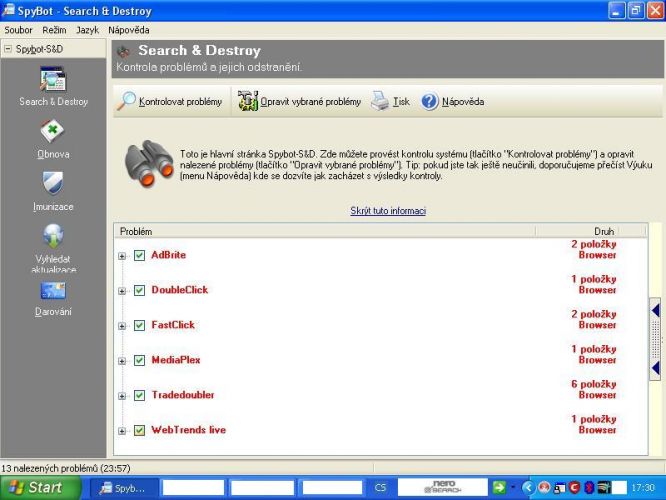The height and width of the screenshot is (500, 666).
Task: Expand the AdBrite tree node
Action: (x=122, y=256)
